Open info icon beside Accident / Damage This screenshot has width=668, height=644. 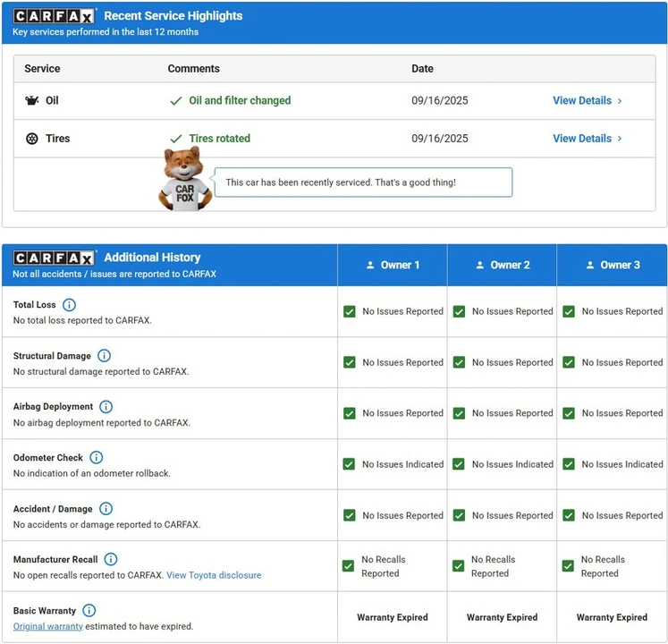coord(106,508)
